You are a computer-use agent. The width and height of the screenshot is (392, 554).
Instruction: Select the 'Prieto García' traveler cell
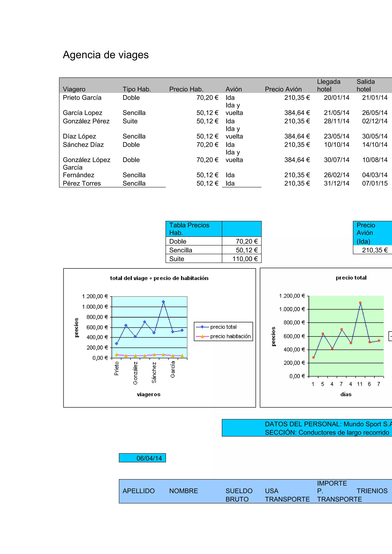(82, 98)
